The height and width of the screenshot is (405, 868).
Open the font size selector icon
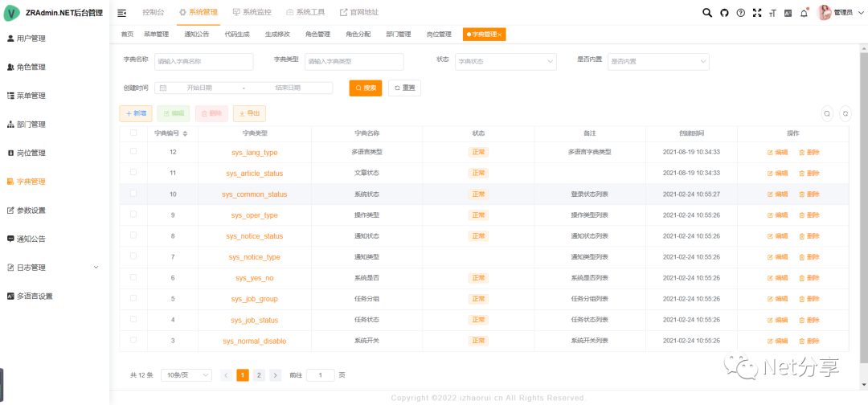pos(772,13)
